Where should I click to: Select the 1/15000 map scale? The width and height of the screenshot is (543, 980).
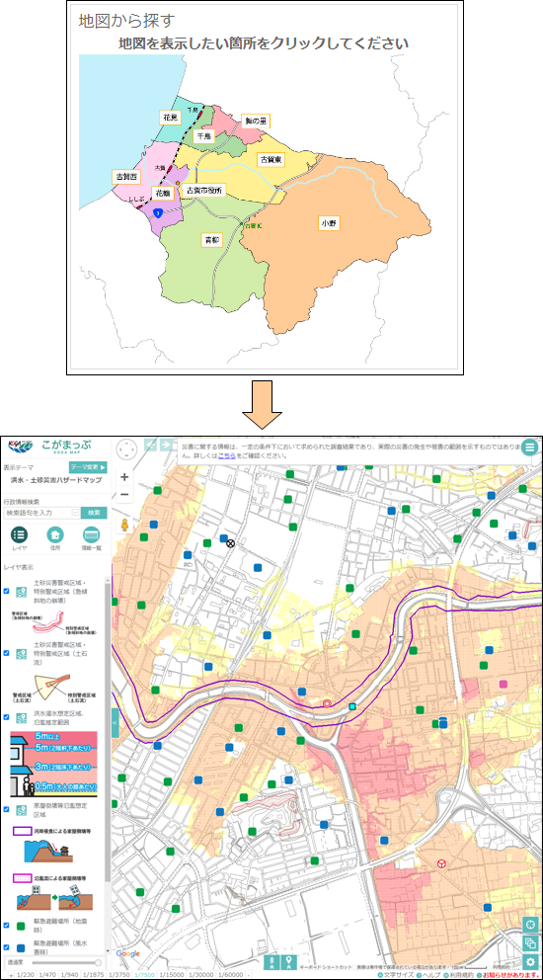coord(171,975)
